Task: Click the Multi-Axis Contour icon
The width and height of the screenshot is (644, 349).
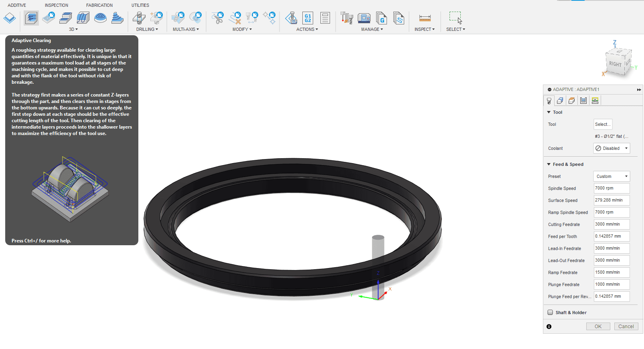Action: click(195, 18)
